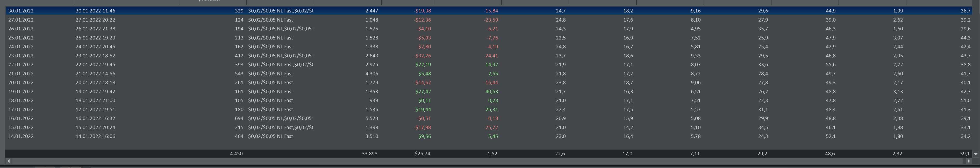Screen dimensions: 980x168
Task: Select the 30.01.2022 session row
Action: [x=489, y=11]
